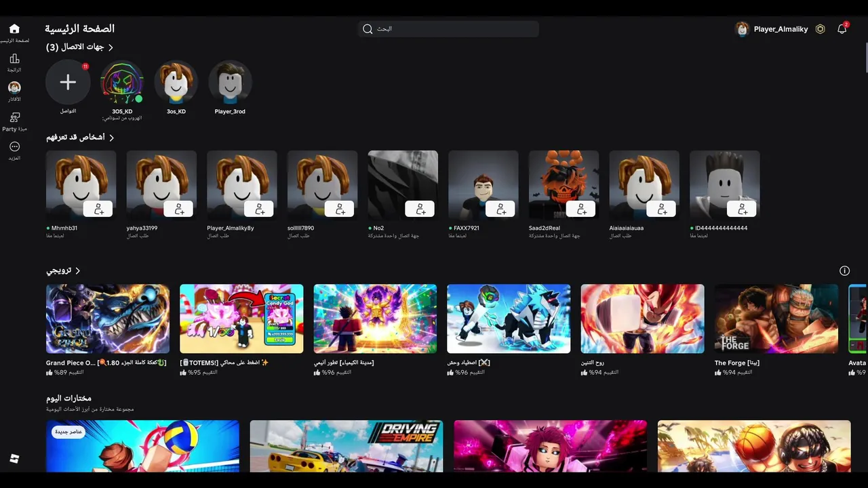Open the Robux hexagon icon
868x488 pixels.
click(820, 29)
